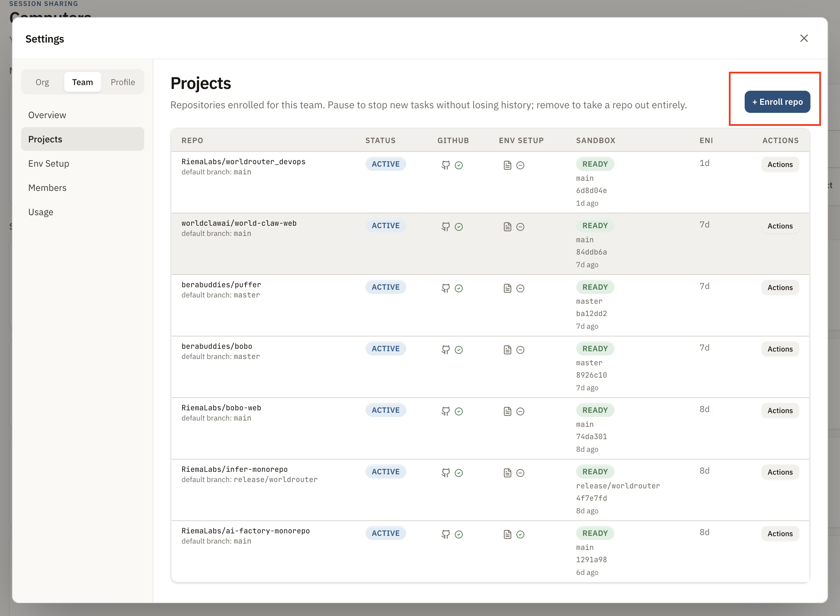
Task: Click the GitHub icon for RiemaLabs/worldrouter_devops
Action: click(445, 165)
